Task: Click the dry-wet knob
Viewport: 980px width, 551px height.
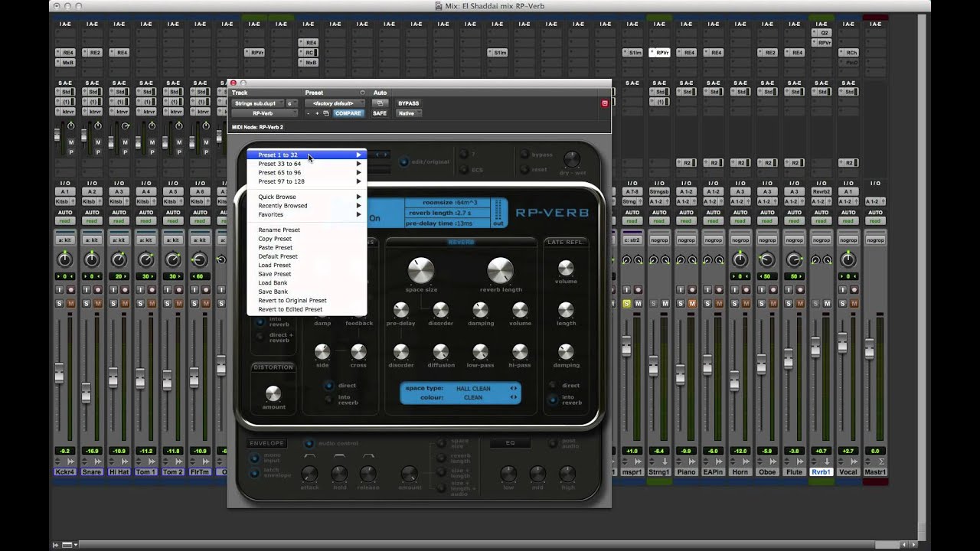Action: click(x=572, y=158)
